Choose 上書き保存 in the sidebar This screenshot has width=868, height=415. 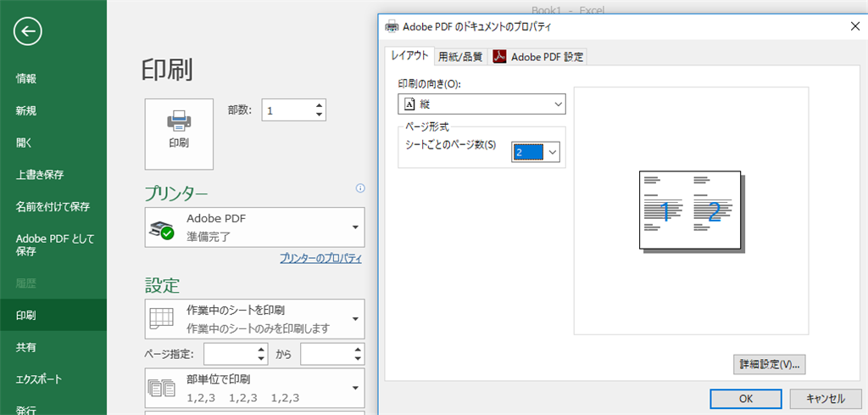(x=40, y=175)
